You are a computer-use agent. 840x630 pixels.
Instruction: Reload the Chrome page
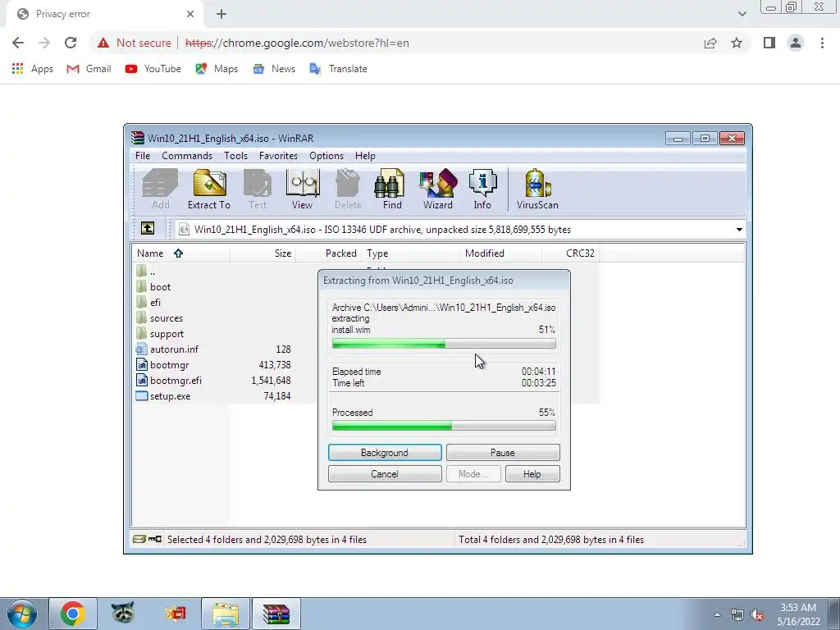click(x=71, y=43)
